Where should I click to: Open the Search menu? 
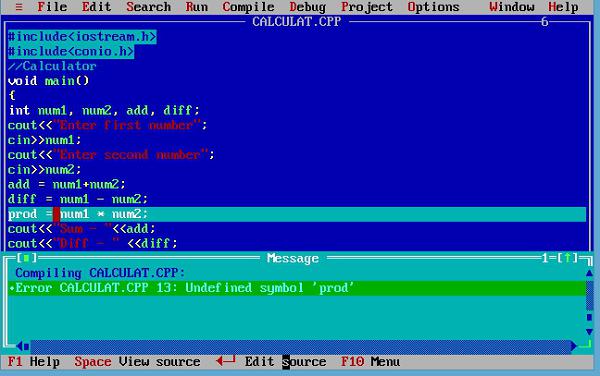148,7
